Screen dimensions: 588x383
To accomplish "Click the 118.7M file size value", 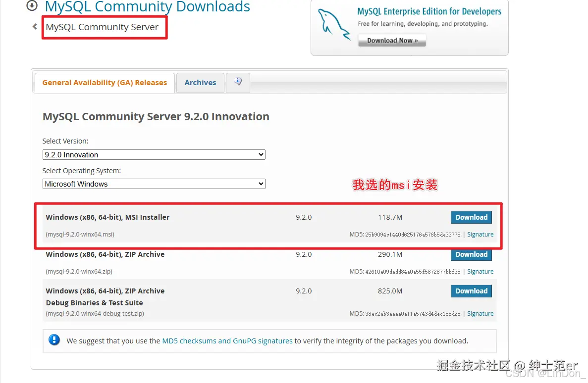I will click(x=390, y=217).
